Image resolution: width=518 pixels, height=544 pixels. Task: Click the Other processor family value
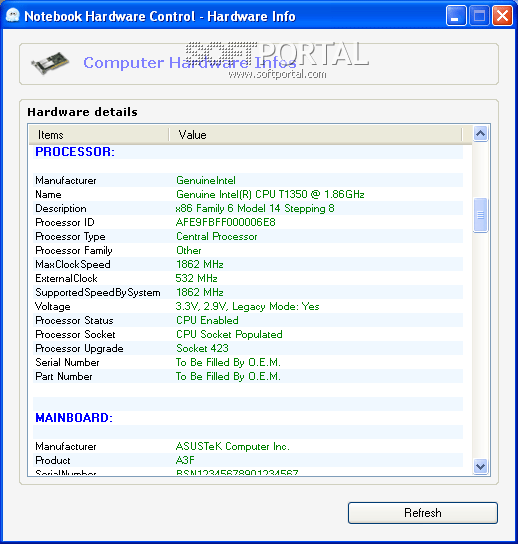pos(188,250)
